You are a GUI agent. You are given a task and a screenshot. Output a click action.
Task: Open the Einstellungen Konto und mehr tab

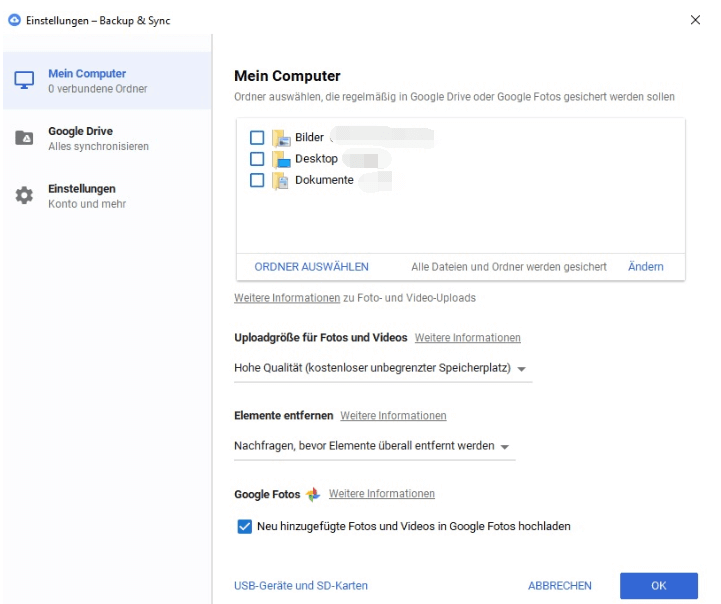tap(107, 196)
